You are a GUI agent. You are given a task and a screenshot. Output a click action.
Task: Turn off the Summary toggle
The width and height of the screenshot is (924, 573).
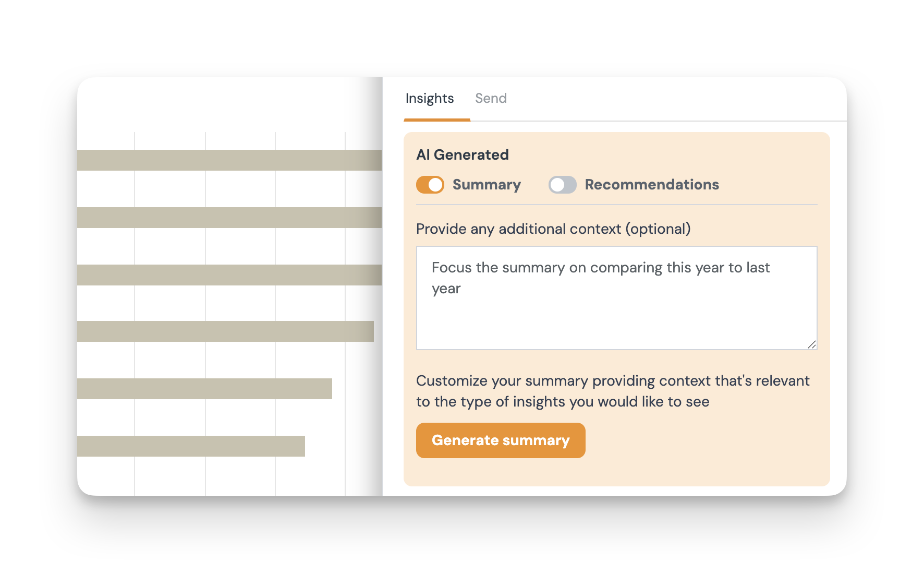[430, 185]
